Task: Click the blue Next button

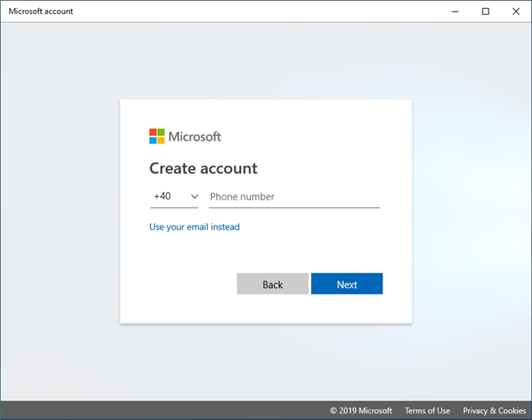Action: tap(346, 284)
